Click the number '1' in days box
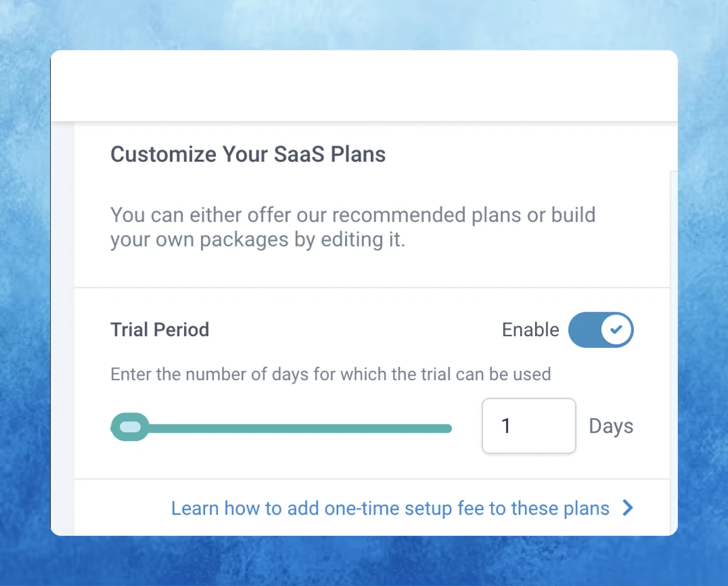The height and width of the screenshot is (586, 728). pyautogui.click(x=506, y=426)
